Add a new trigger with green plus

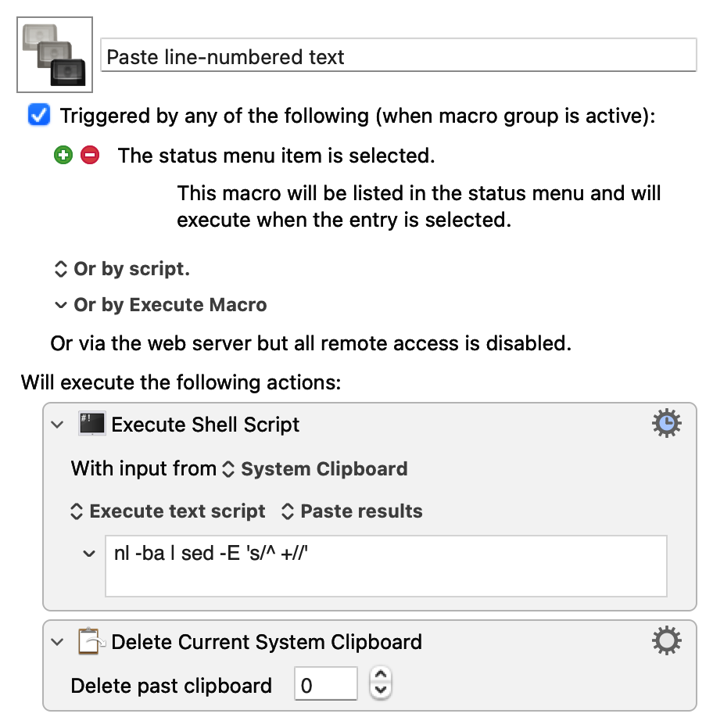click(63, 155)
